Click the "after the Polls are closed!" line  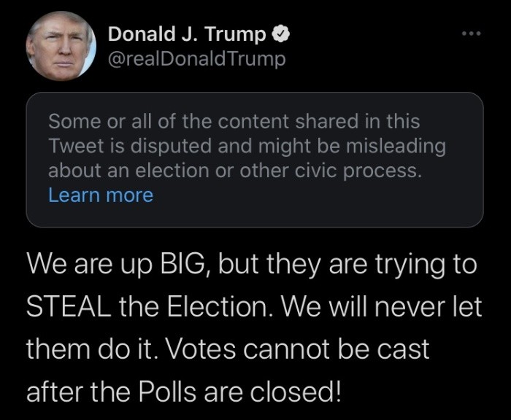click(x=183, y=392)
